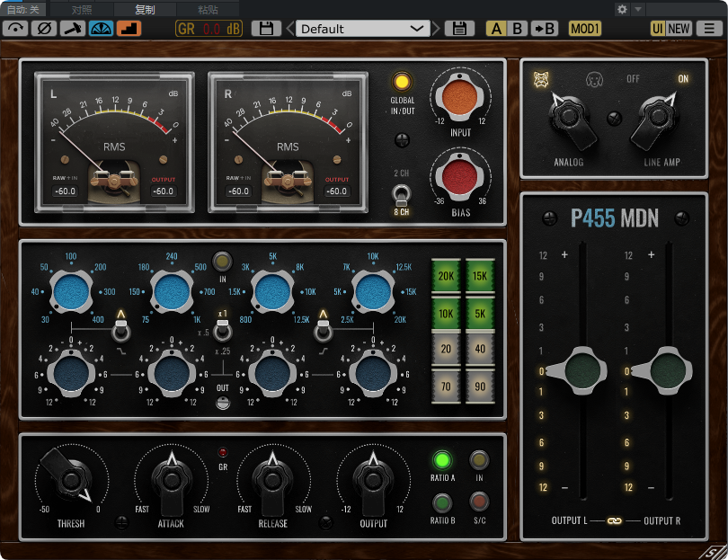Click the LINE AMP rotary switch
This screenshot has height=560, width=728.
654,118
